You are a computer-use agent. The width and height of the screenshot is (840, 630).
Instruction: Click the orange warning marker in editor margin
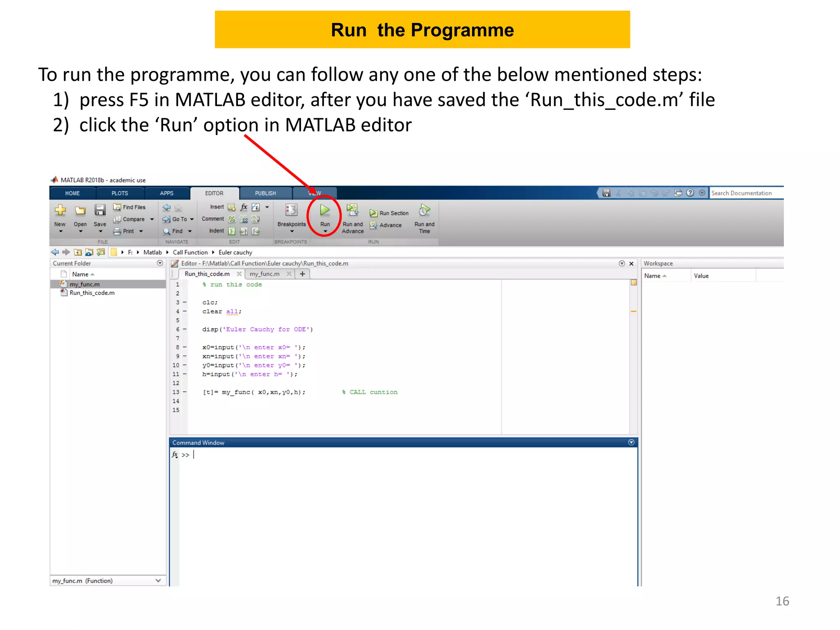[x=633, y=312]
